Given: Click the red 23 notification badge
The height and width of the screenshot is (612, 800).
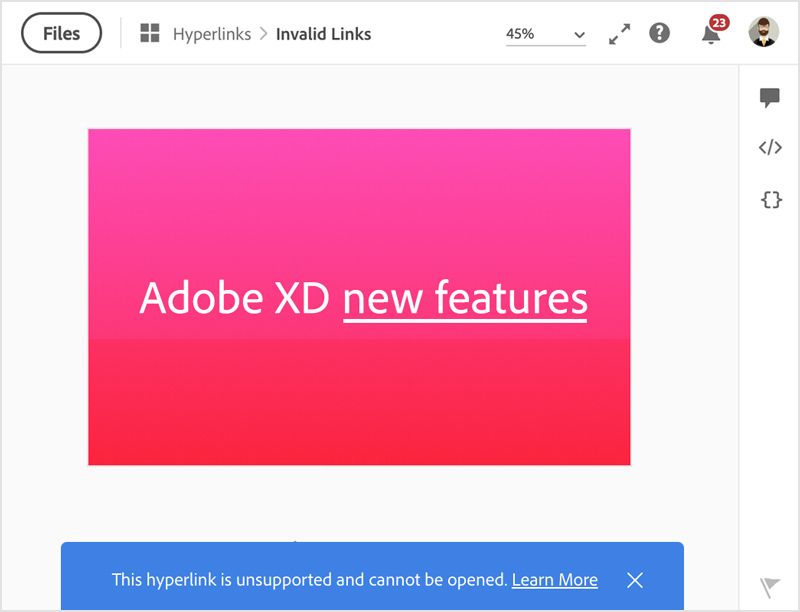Looking at the screenshot, I should click(x=719, y=22).
